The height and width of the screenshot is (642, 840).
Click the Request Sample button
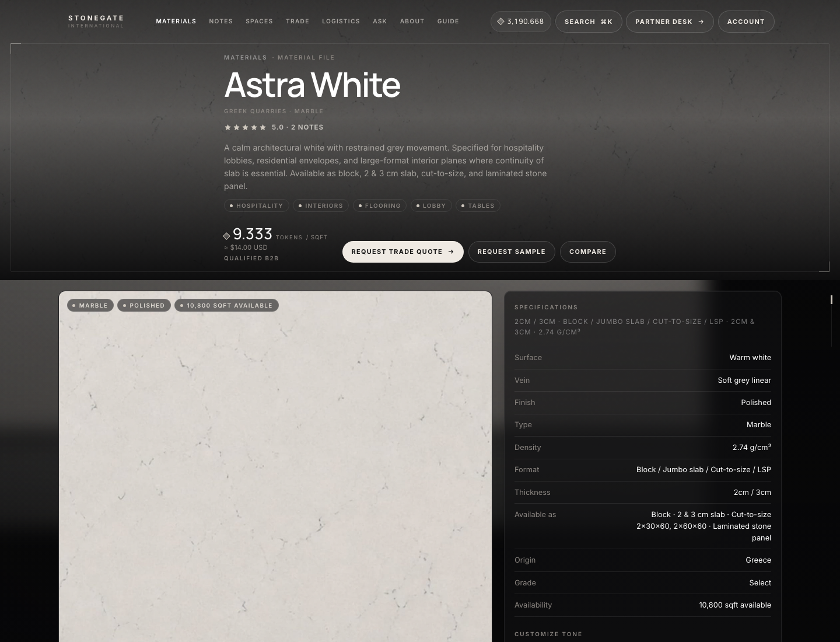tap(512, 252)
